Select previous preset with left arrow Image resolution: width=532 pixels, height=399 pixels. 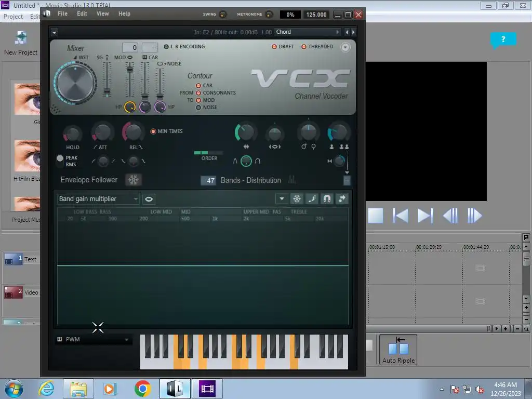coord(347,32)
